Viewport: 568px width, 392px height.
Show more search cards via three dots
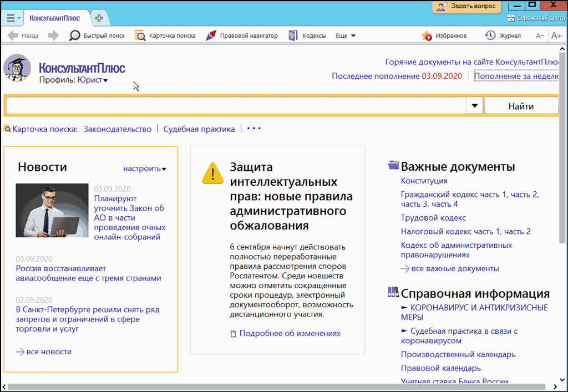click(253, 129)
